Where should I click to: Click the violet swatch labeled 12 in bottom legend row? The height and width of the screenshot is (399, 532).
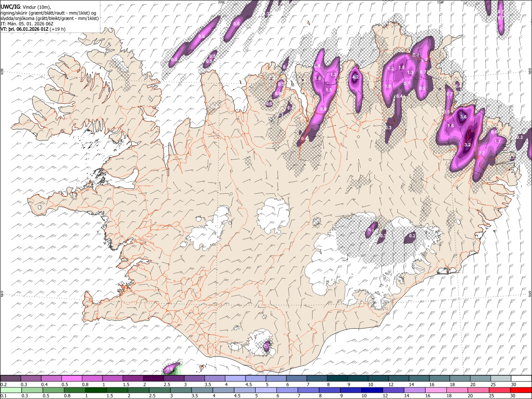(x=393, y=390)
